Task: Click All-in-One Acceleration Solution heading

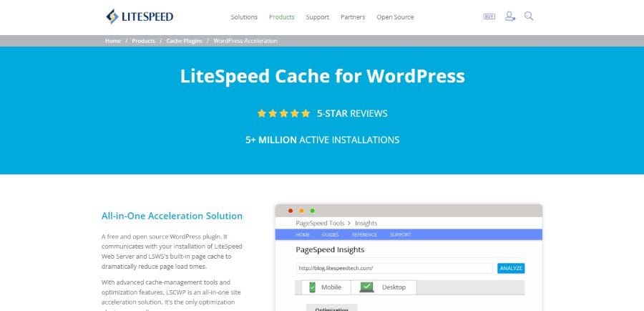Action: click(172, 216)
